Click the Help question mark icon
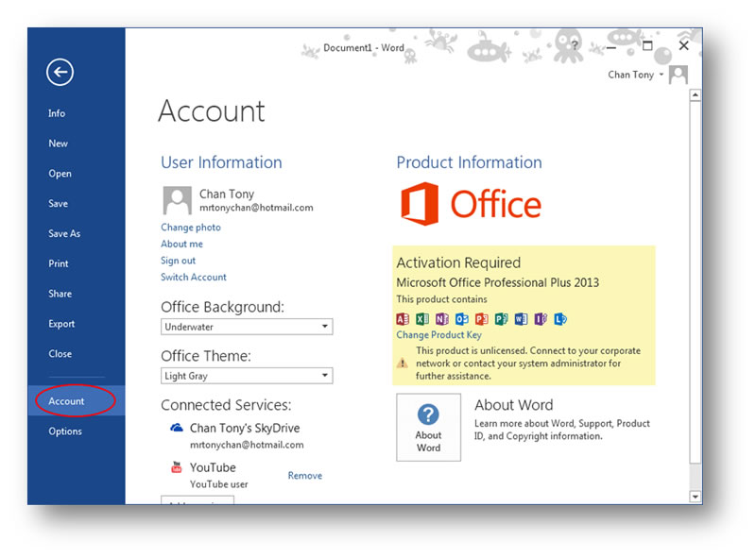 tap(576, 45)
